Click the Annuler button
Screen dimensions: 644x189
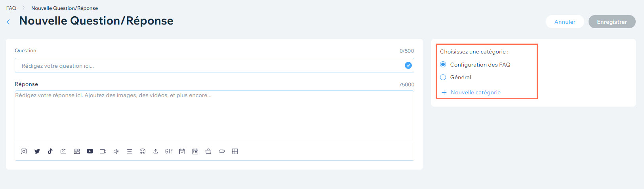565,22
